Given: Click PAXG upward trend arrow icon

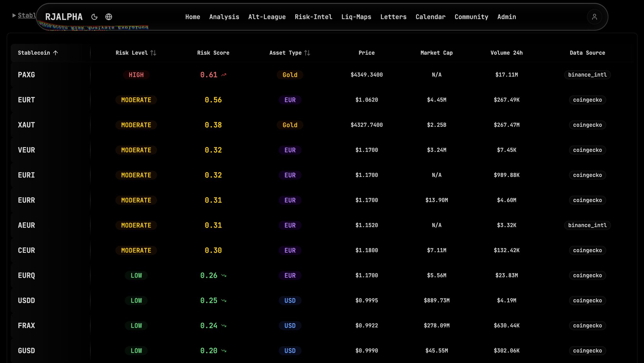Looking at the screenshot, I should [x=224, y=75].
